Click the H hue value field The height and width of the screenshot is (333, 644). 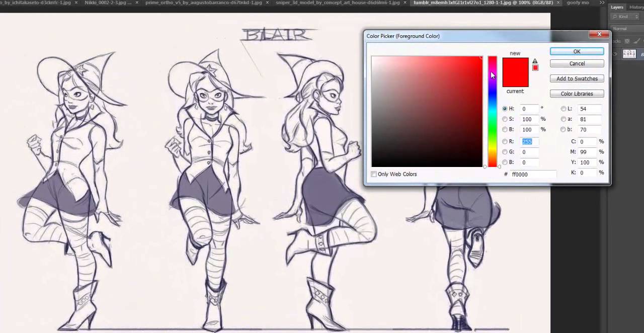[x=530, y=109]
